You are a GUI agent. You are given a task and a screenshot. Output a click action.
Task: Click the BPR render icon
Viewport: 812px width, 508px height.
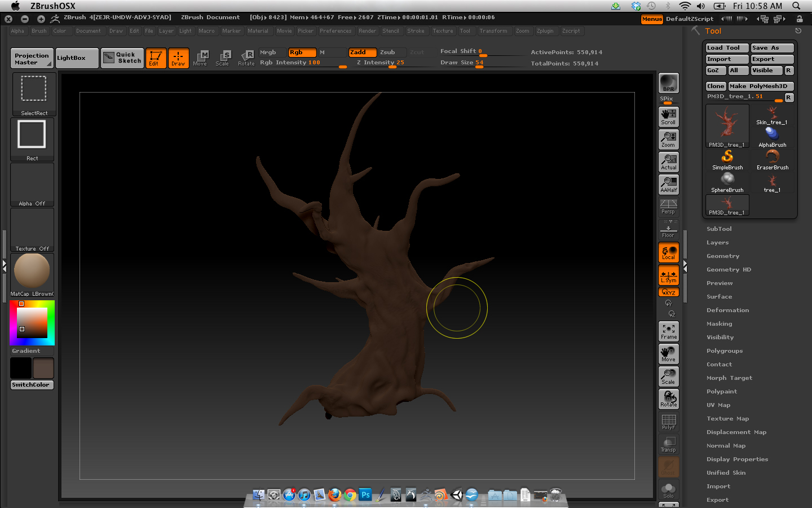(668, 83)
